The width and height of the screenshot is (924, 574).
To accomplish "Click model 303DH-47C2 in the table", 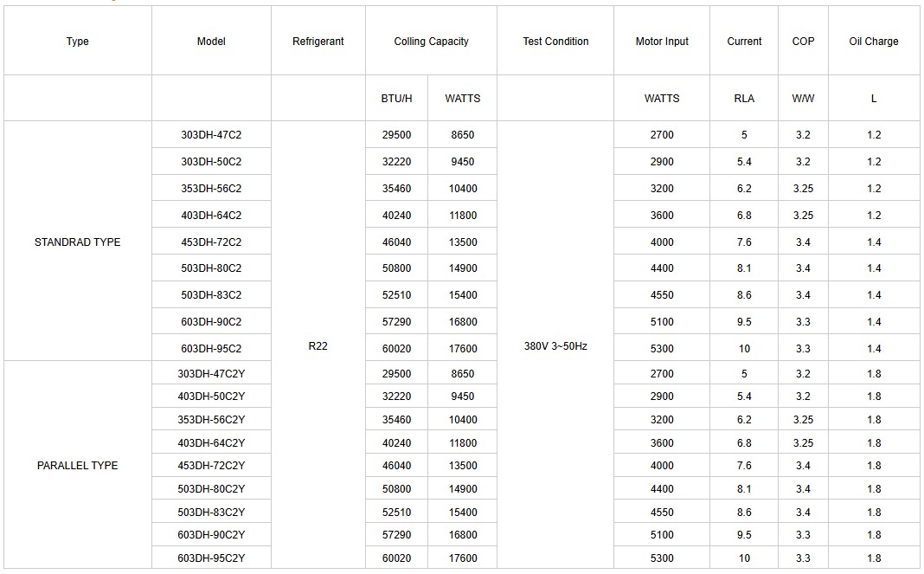I will click(211, 135).
